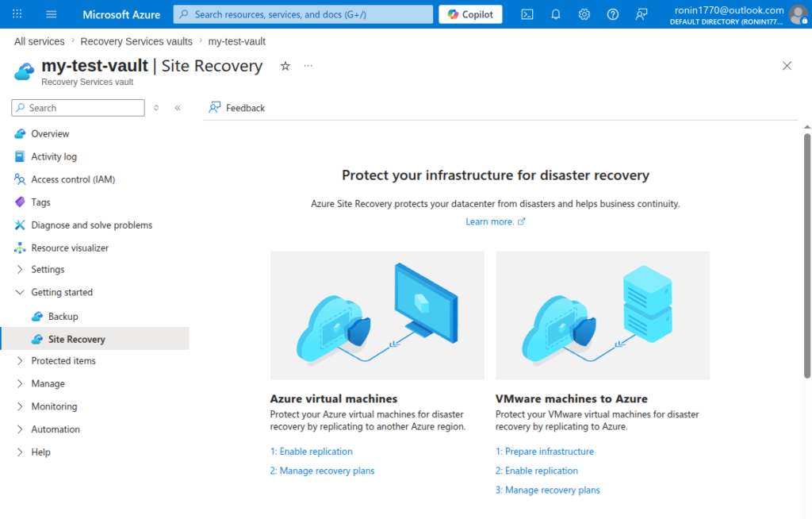
Task: Click the external link icon beside Learn more
Action: 522,221
